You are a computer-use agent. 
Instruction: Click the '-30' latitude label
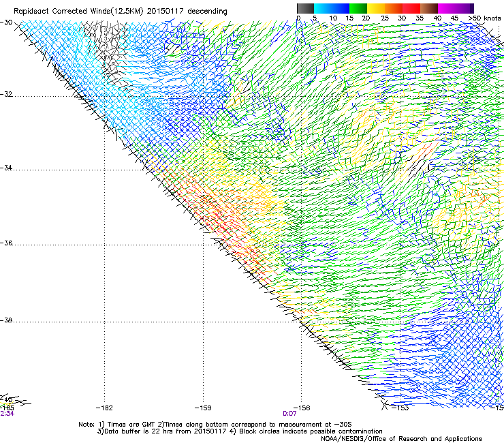(x=6, y=22)
